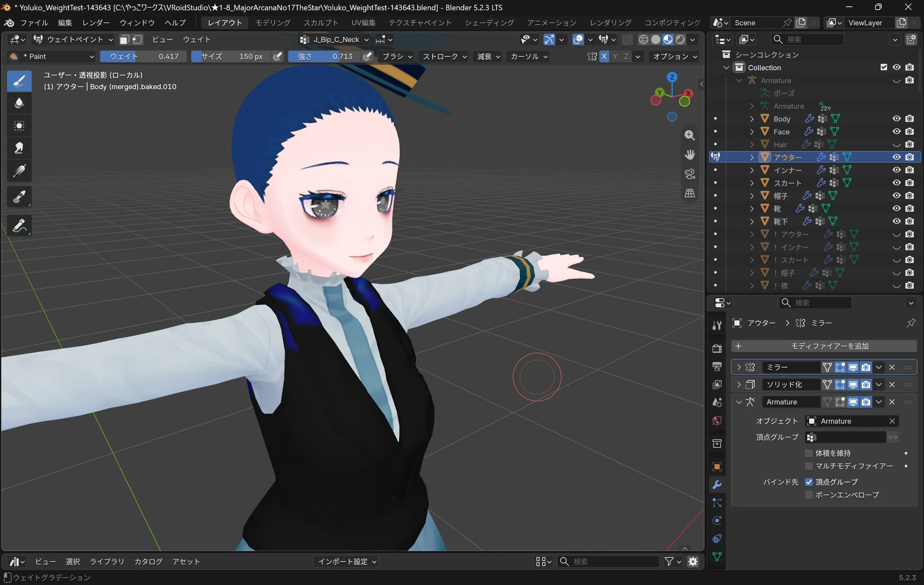Adjust the 強さ strength slider

(325, 56)
